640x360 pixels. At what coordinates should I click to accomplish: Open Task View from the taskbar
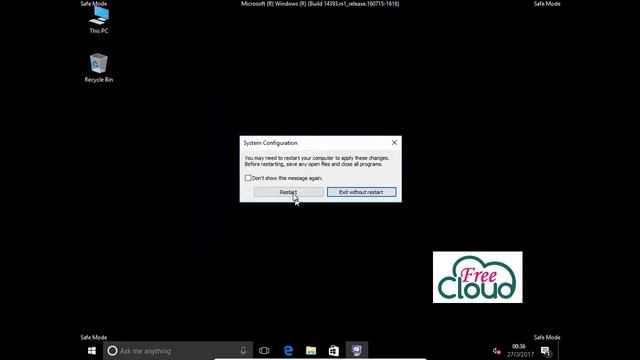point(264,351)
